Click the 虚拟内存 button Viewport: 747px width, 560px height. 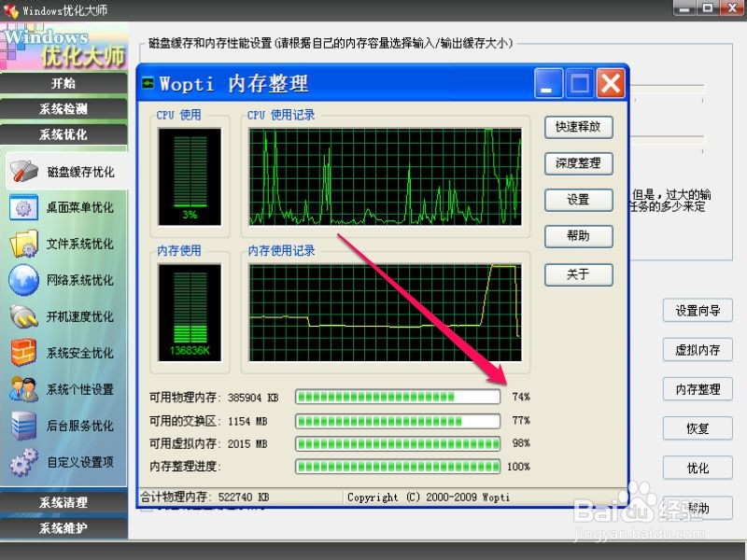point(698,350)
